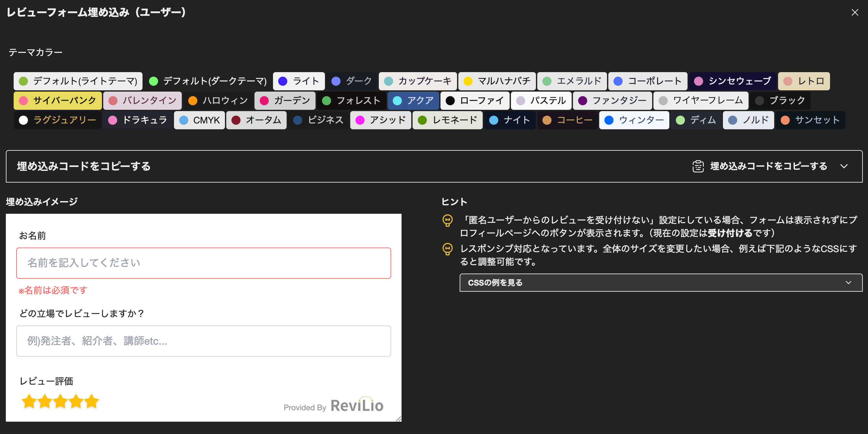Select the コーヒー theme
The height and width of the screenshot is (434, 868).
click(567, 120)
